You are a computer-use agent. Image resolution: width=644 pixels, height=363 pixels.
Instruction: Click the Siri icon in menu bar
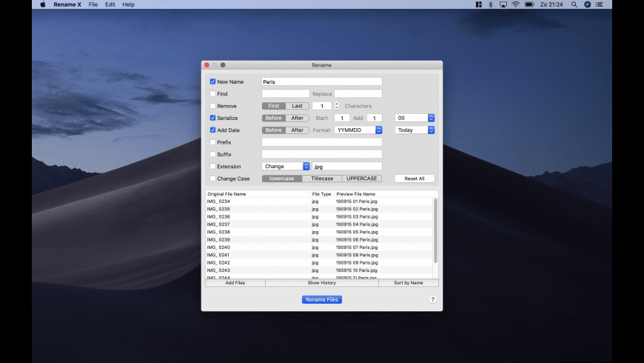587,4
